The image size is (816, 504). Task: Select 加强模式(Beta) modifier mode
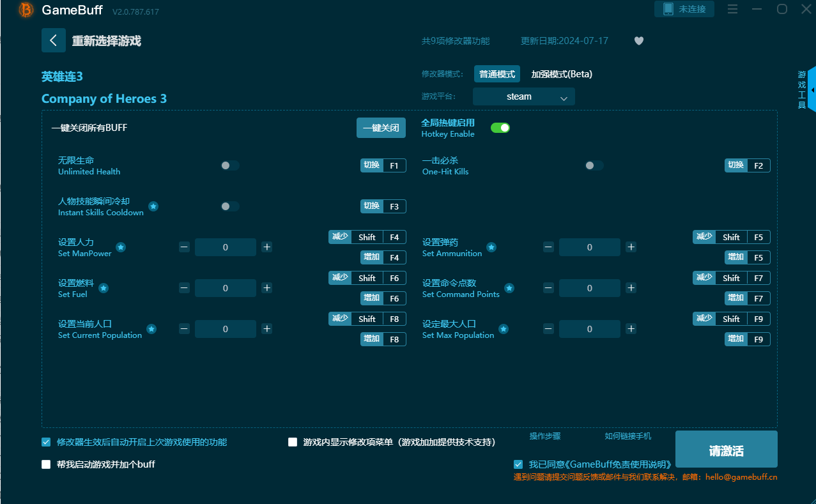coord(562,74)
